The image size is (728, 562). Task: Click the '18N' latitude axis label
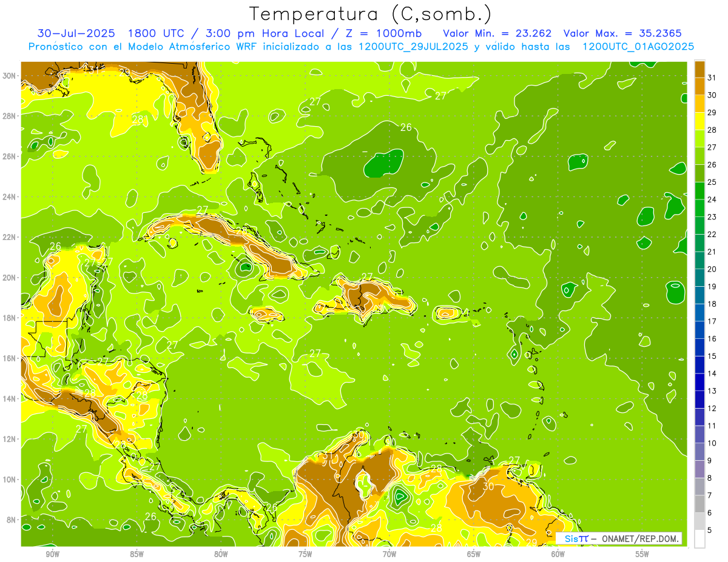click(x=10, y=318)
